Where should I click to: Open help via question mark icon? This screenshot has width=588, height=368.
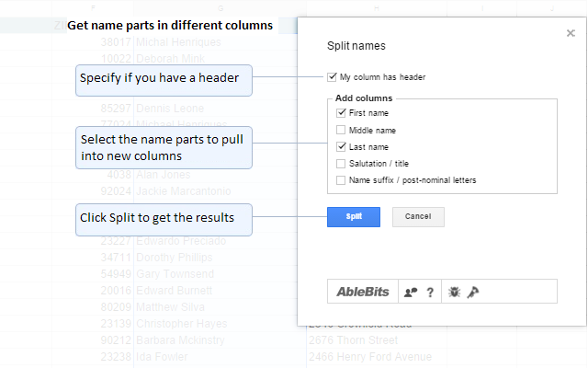coord(430,293)
